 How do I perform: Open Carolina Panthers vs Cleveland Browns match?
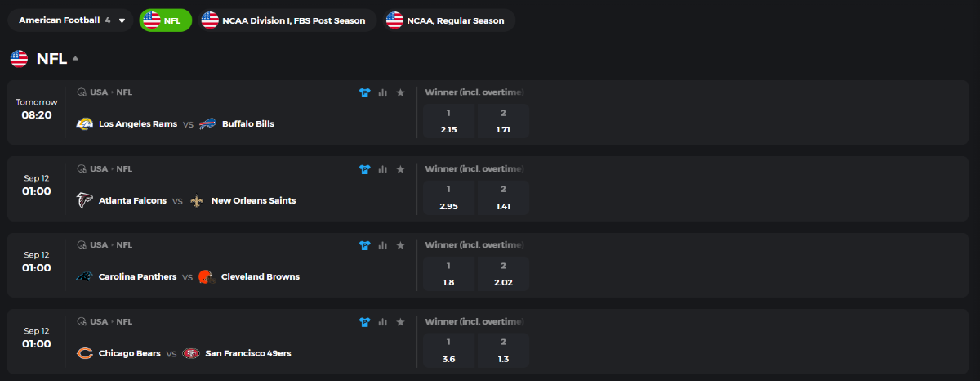pyautogui.click(x=199, y=276)
